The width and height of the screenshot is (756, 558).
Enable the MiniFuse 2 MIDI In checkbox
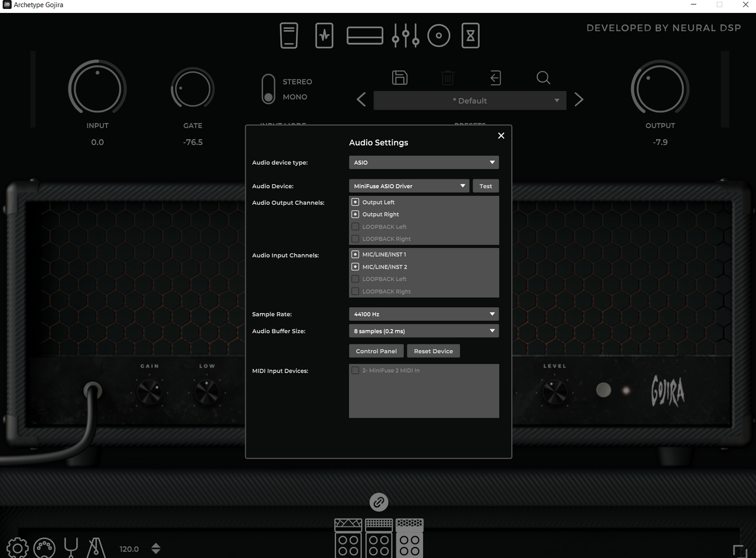[x=356, y=371]
